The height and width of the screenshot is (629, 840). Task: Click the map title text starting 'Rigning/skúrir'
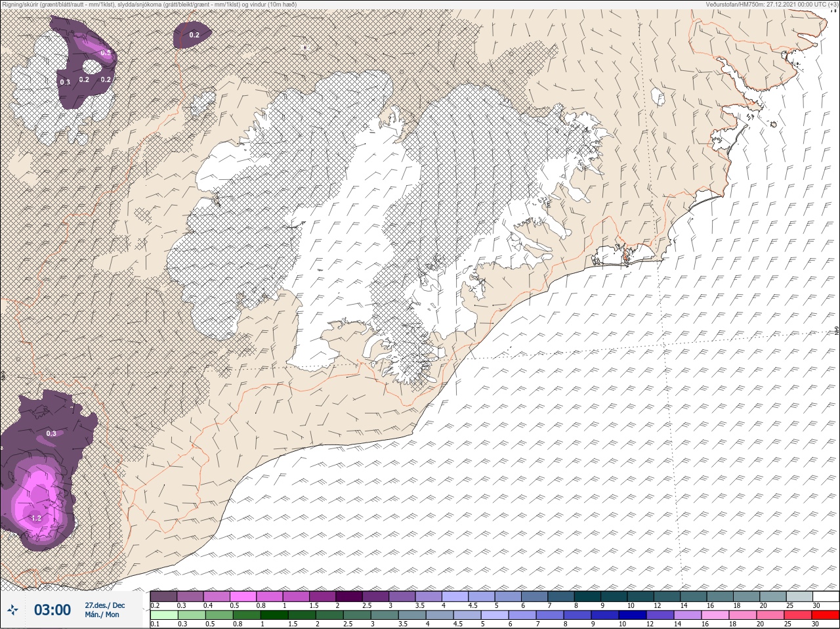pos(149,4)
